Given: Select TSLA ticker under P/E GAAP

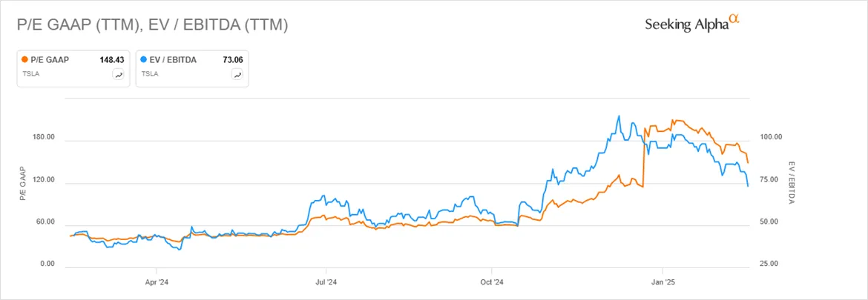Looking at the screenshot, I should 29,73.
